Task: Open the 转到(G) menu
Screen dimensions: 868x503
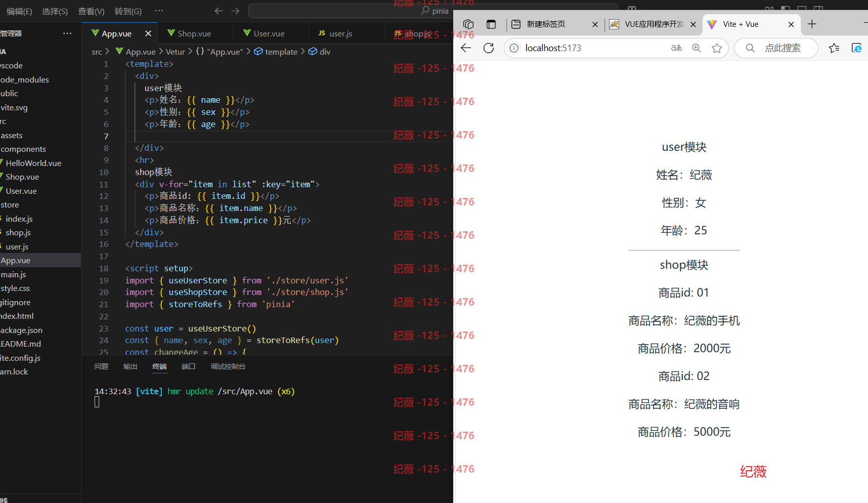Action: pyautogui.click(x=128, y=11)
